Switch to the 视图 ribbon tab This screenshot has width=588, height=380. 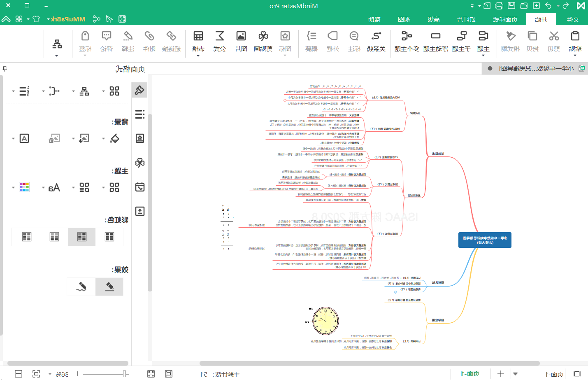[x=404, y=19]
